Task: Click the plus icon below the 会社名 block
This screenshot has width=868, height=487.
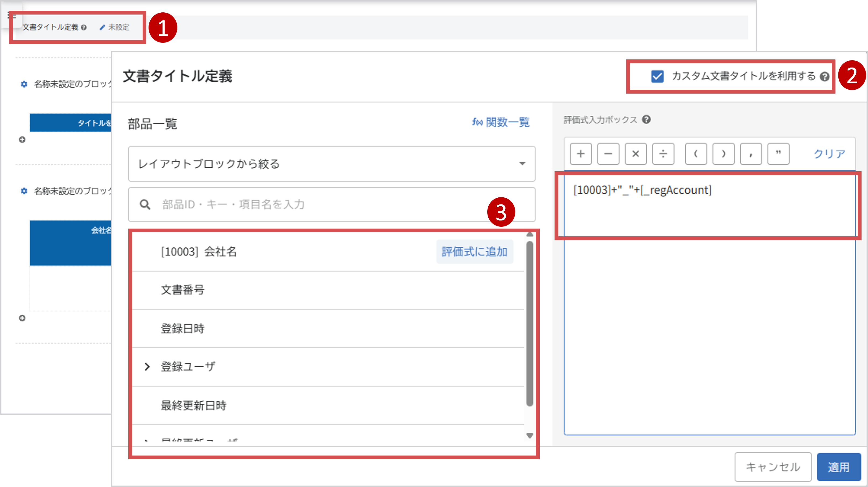Action: click(x=22, y=318)
